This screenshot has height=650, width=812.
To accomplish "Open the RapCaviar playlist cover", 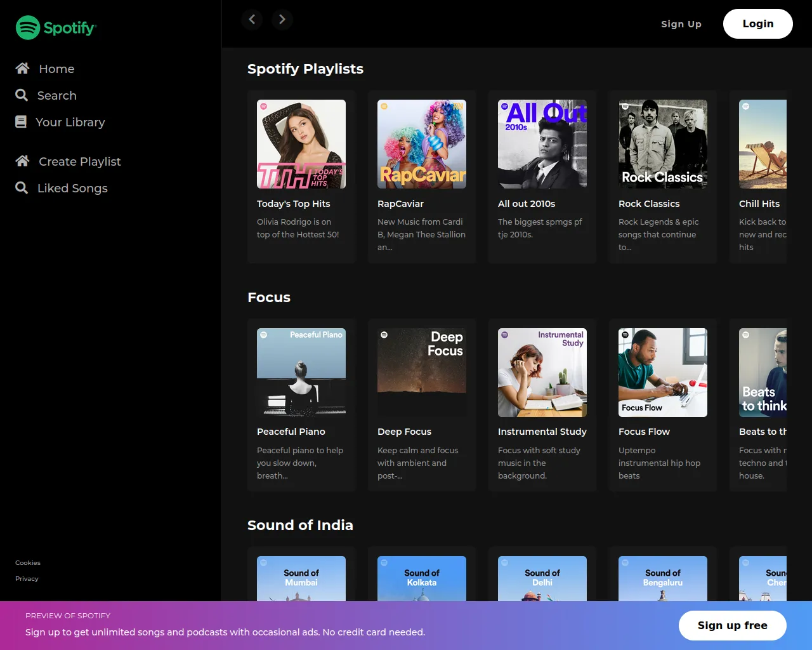I will click(x=422, y=144).
